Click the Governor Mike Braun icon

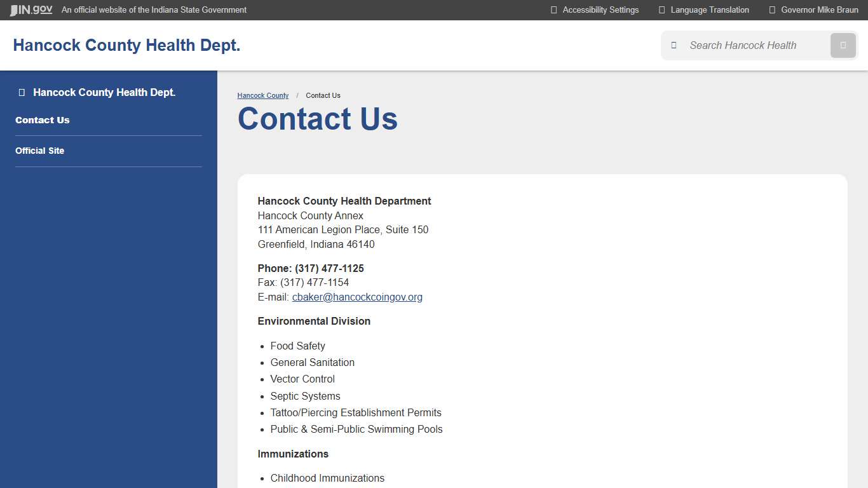(771, 10)
